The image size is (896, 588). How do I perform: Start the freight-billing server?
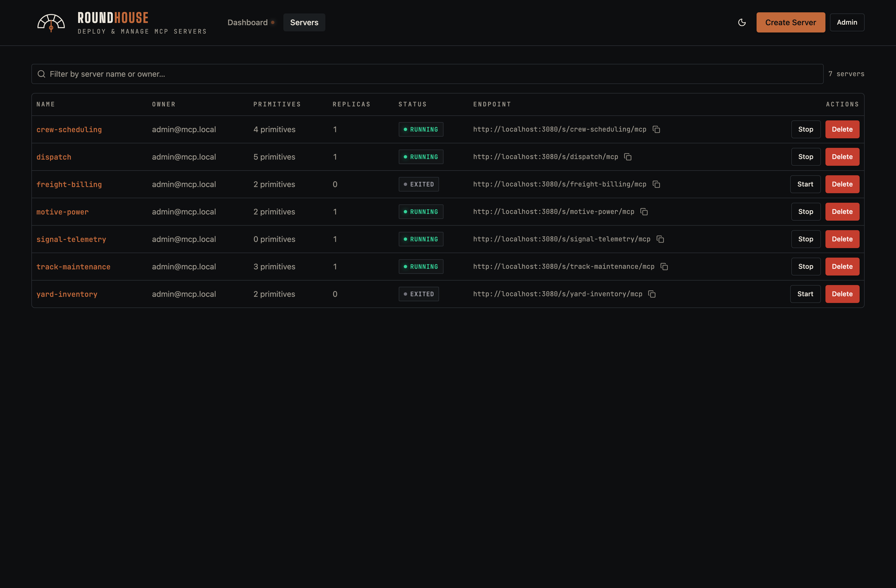(805, 185)
